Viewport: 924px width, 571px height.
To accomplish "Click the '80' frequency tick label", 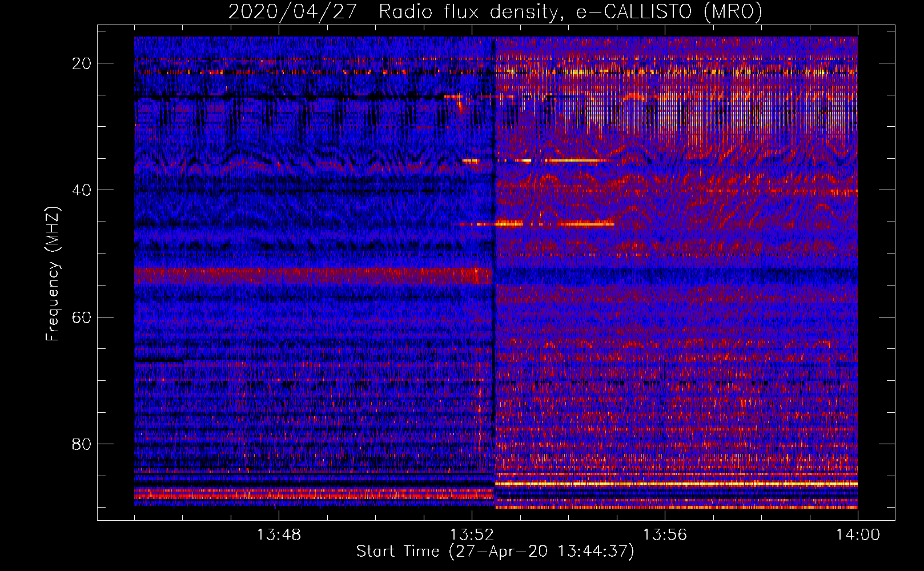I will pyautogui.click(x=82, y=444).
